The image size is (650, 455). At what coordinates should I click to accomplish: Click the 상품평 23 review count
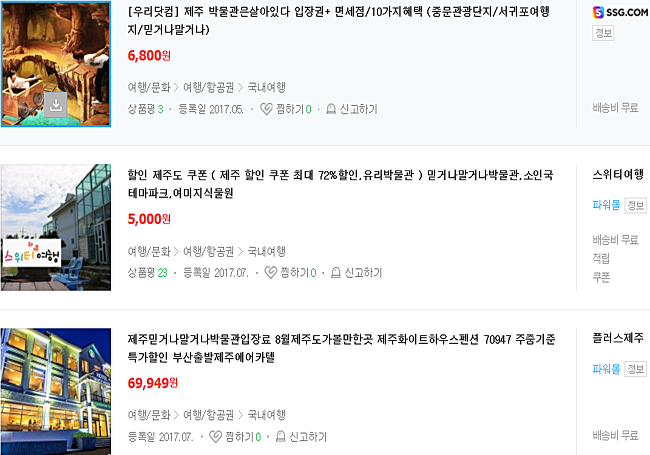pyautogui.click(x=147, y=273)
